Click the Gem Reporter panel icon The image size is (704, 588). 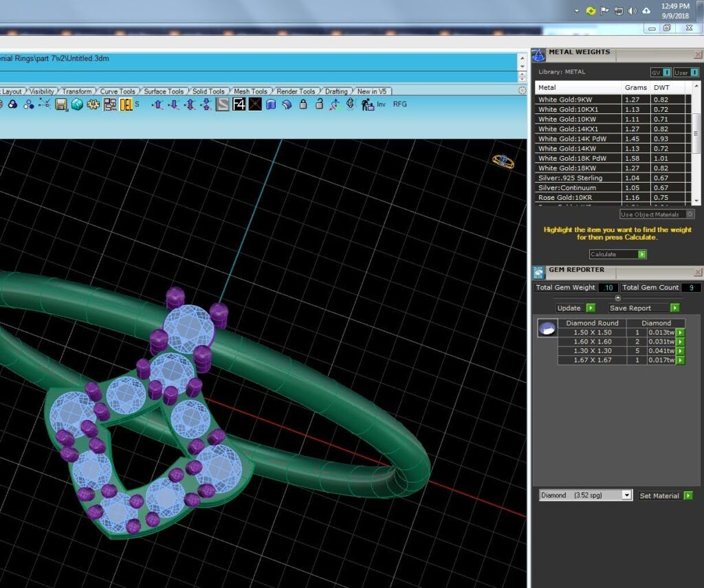click(538, 272)
